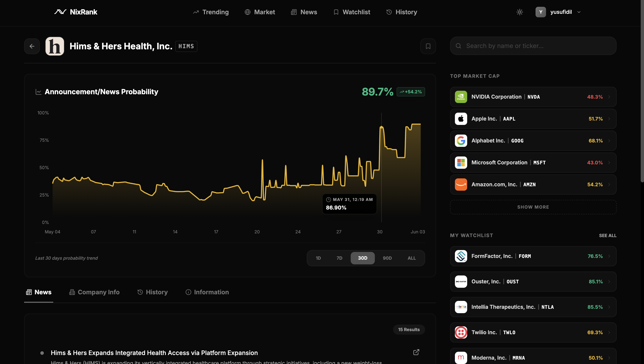Open Twilio row chevron
The width and height of the screenshot is (644, 364).
609,332
